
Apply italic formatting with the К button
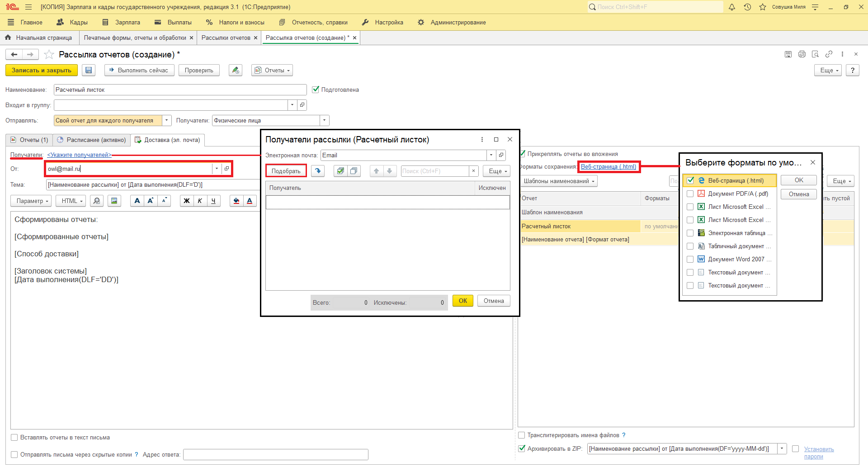[200, 201]
